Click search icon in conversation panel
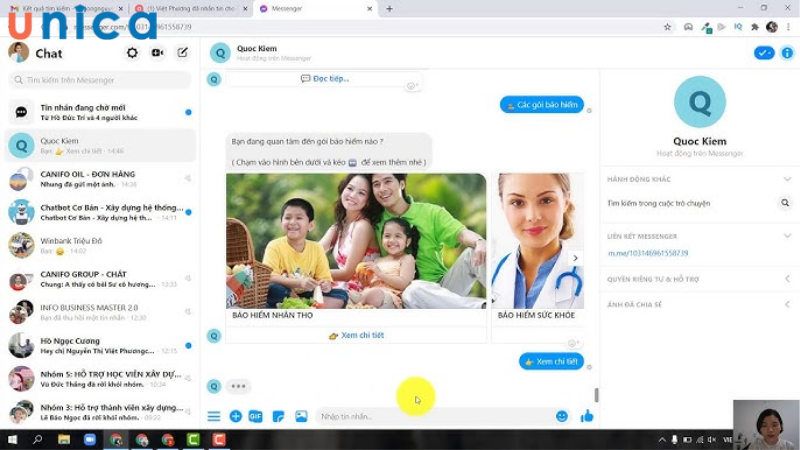The width and height of the screenshot is (800, 450). coord(785,203)
